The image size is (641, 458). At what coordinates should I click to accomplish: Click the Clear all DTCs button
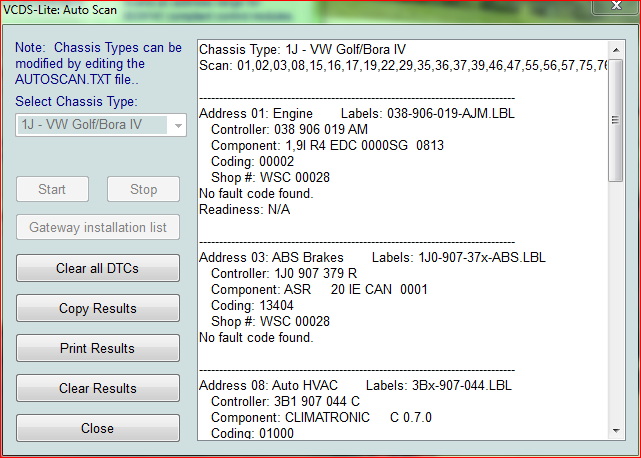[98, 268]
